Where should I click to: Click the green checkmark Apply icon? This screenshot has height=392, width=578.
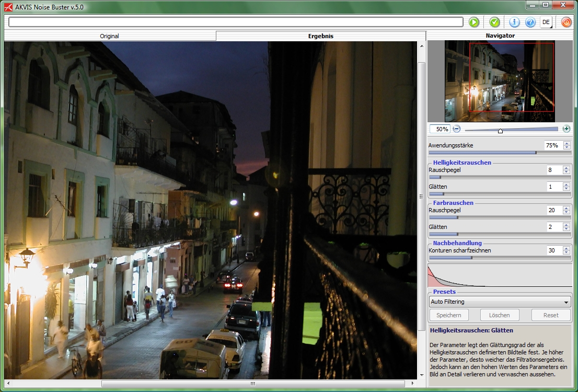tap(494, 22)
